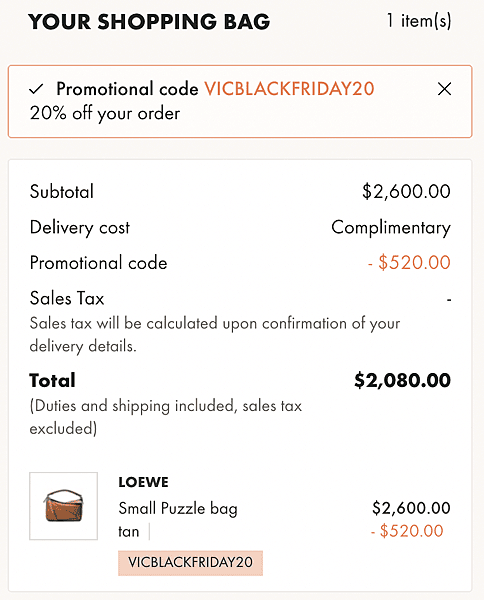Click the 20% off your order text
The image size is (484, 600).
click(105, 114)
